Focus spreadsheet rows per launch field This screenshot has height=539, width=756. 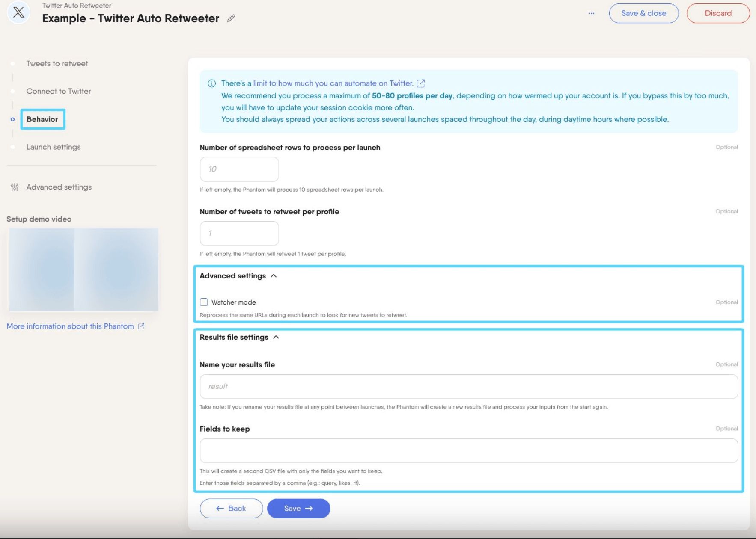point(239,169)
